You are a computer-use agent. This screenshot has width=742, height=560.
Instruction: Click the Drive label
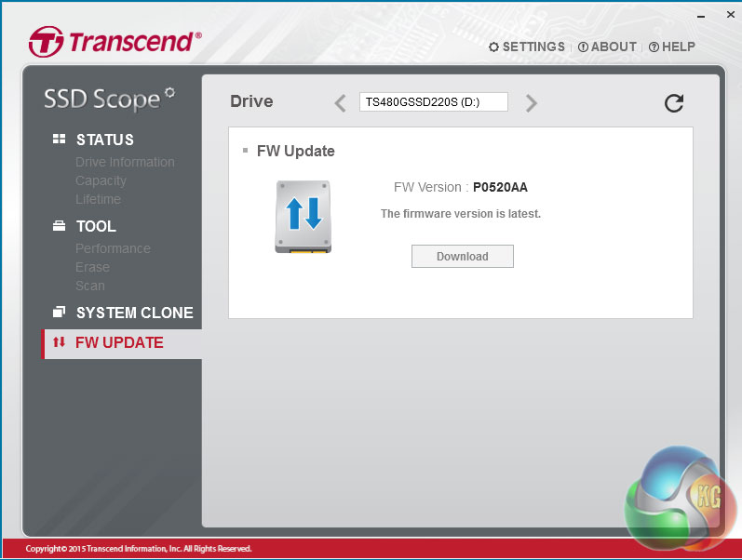251,101
